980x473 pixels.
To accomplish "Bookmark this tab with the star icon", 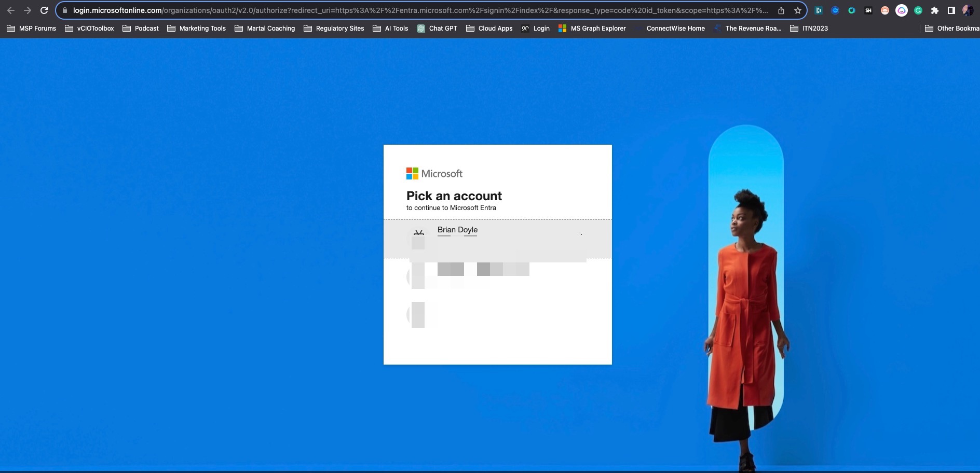I will click(798, 10).
